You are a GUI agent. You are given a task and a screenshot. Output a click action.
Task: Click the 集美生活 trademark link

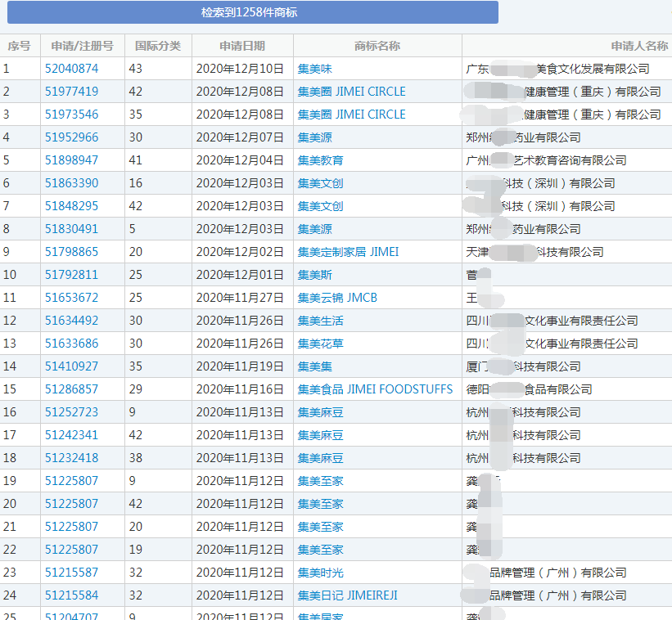pyautogui.click(x=322, y=321)
